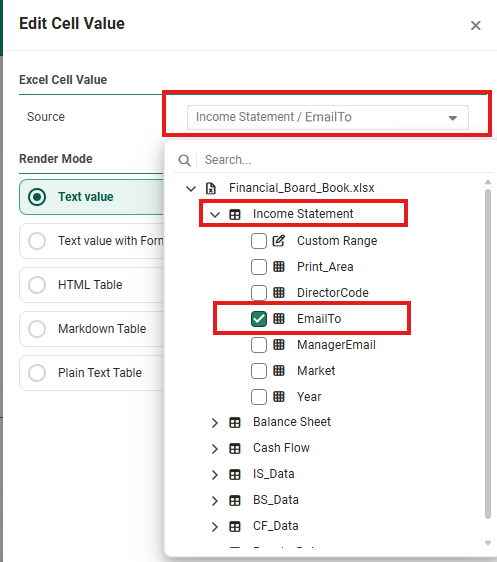Expand the CF_Data node
The width and height of the screenshot is (497, 562).
coord(215,527)
